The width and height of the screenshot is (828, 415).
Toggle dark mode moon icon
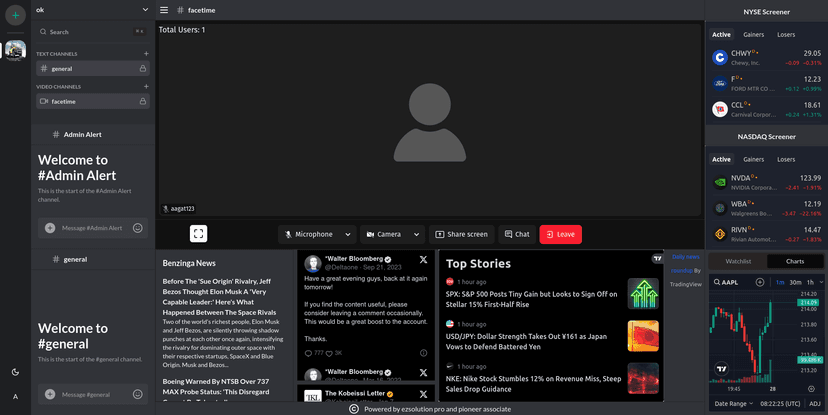pos(15,372)
